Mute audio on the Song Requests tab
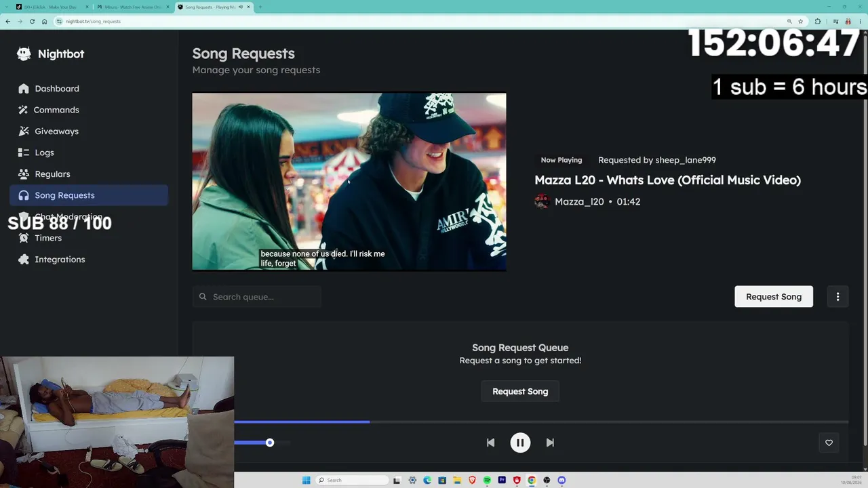 click(x=241, y=7)
